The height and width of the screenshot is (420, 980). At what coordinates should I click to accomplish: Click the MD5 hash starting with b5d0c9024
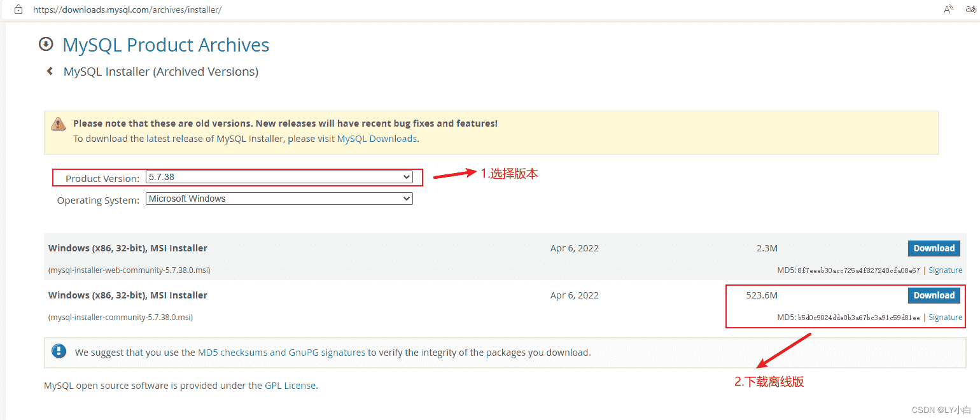(x=858, y=318)
